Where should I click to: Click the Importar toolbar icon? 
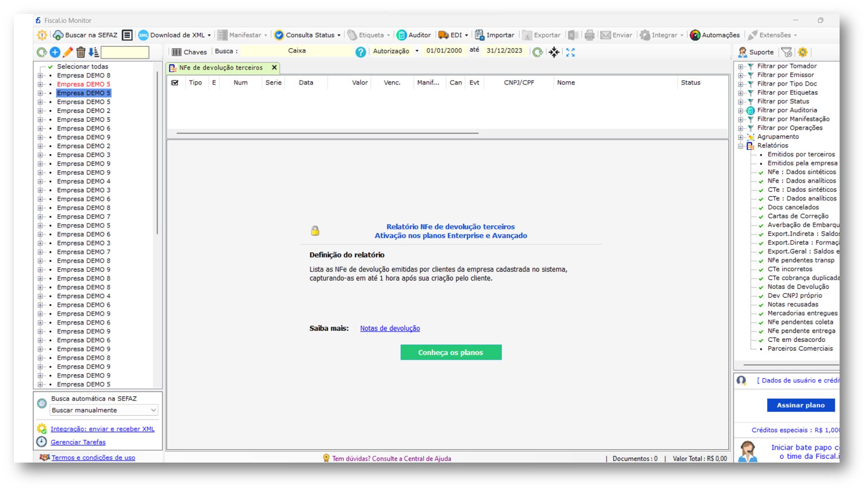(x=479, y=35)
